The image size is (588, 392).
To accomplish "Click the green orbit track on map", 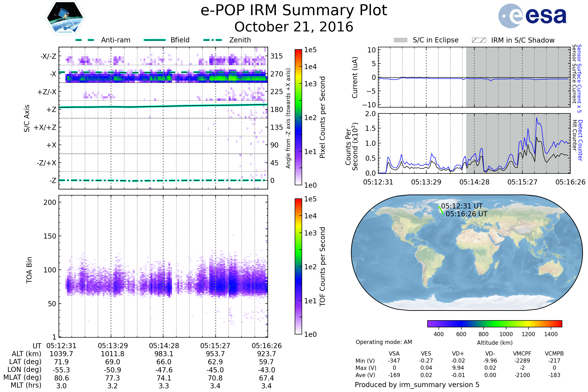I will 441,210.
